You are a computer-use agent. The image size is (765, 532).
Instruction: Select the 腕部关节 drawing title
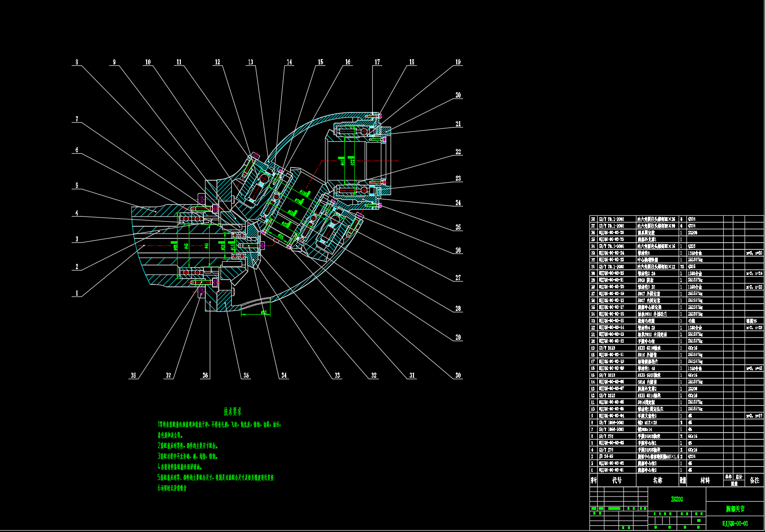click(735, 509)
